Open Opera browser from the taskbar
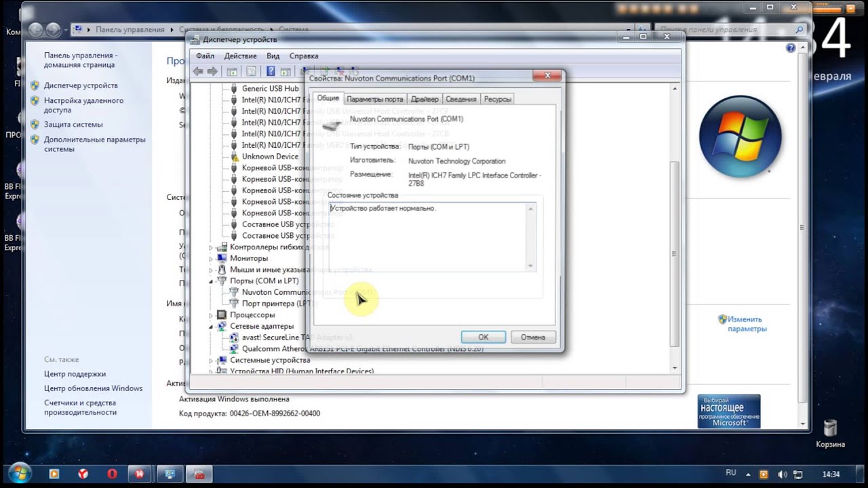 (x=112, y=474)
